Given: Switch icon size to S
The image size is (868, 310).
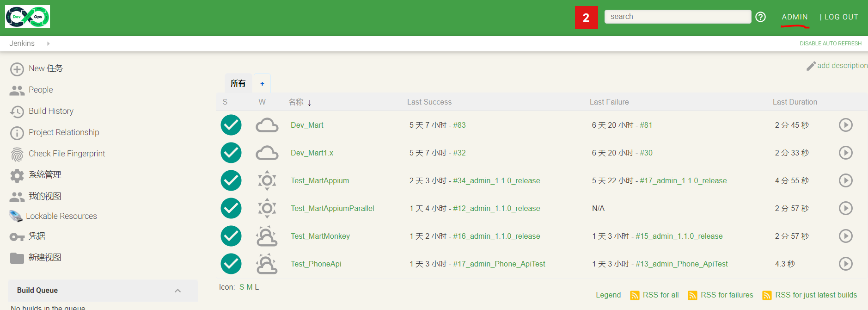Looking at the screenshot, I should [242, 287].
